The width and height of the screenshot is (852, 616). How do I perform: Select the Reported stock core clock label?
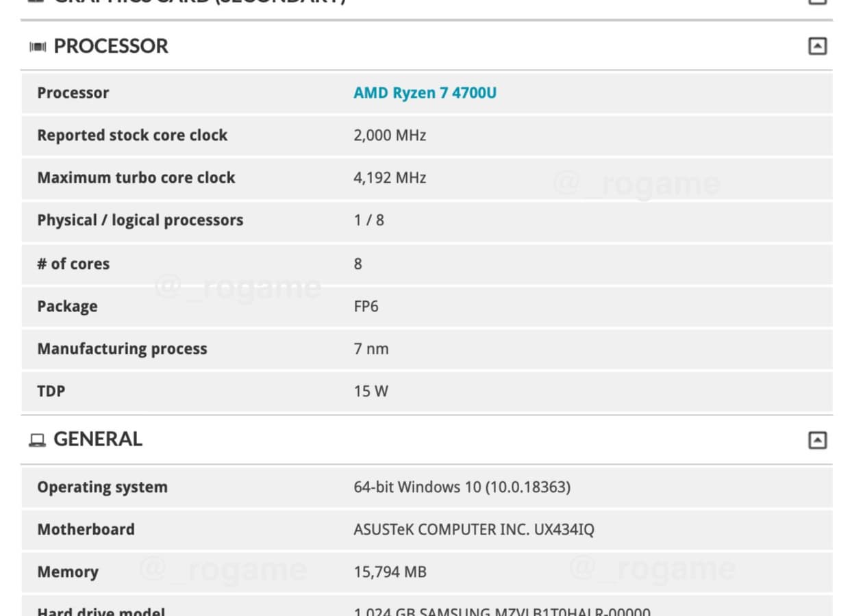(x=132, y=136)
